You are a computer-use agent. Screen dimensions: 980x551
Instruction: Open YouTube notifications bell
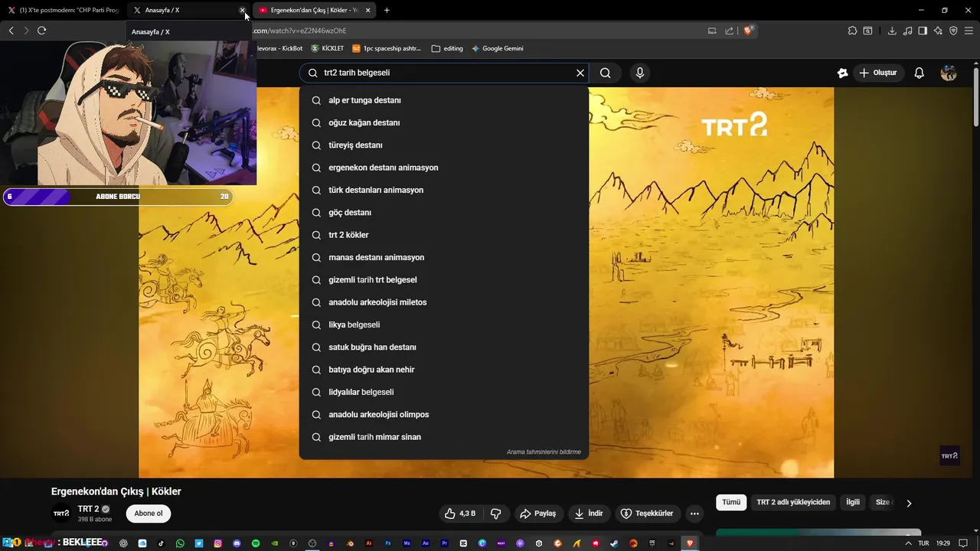click(x=920, y=73)
